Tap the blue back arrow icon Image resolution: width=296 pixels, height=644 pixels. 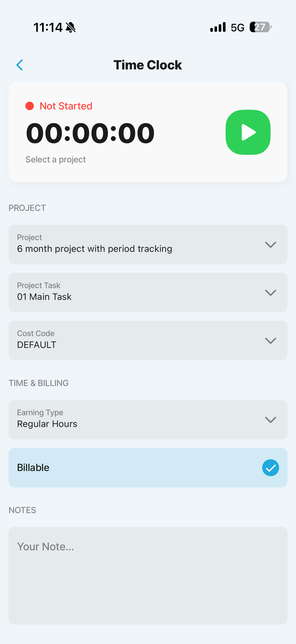19,65
